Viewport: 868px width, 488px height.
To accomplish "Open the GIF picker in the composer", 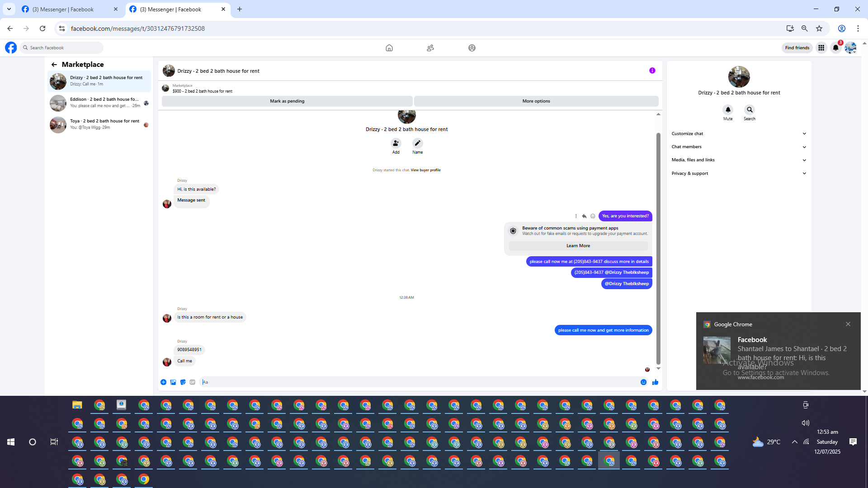I will click(x=193, y=382).
